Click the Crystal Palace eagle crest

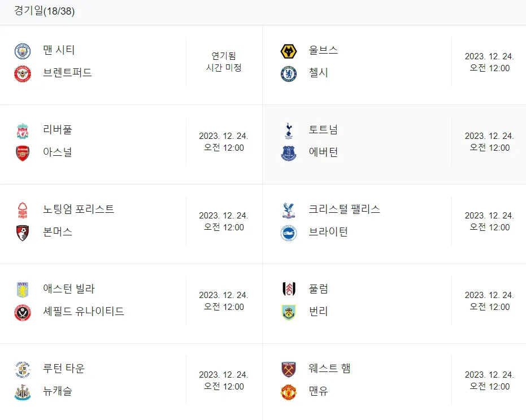289,211
